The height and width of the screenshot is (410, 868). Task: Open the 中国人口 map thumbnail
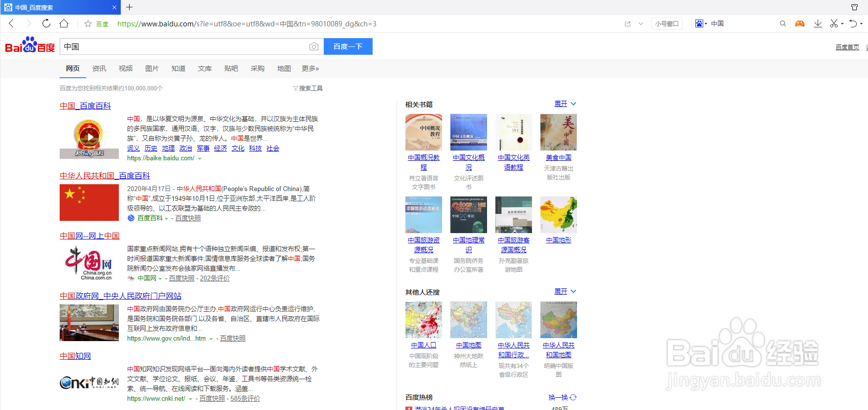[x=423, y=320]
